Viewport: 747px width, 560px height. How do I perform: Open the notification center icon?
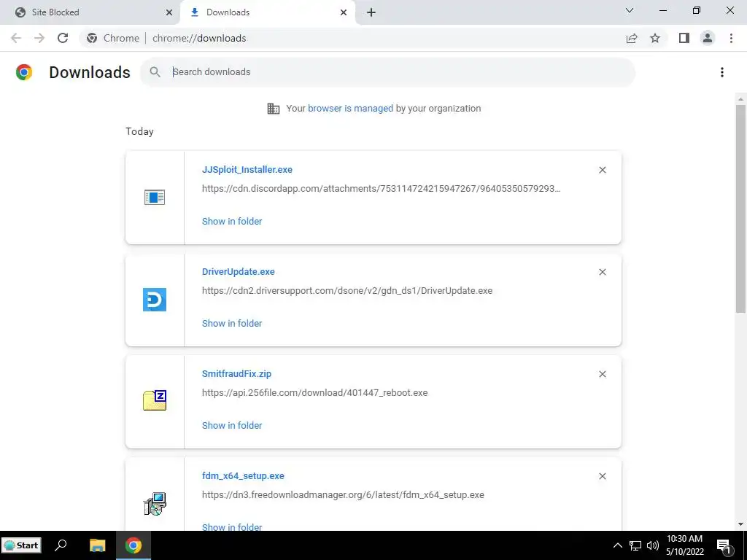pyautogui.click(x=724, y=545)
